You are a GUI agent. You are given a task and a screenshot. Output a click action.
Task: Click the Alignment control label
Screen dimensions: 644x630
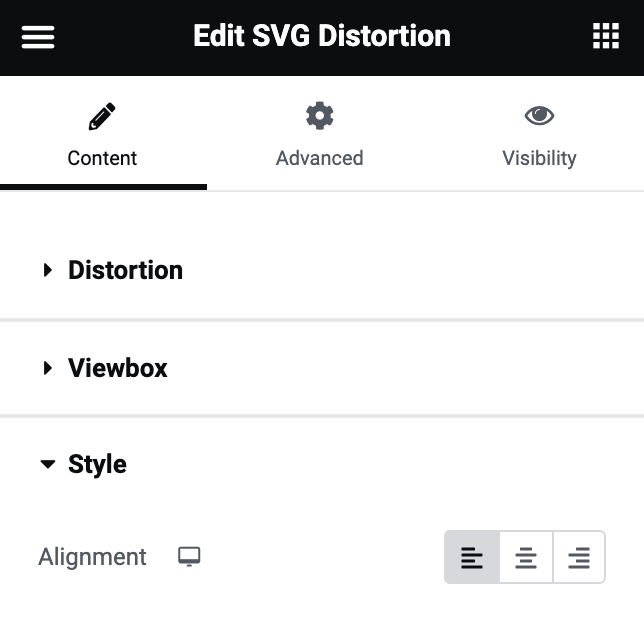click(x=92, y=557)
